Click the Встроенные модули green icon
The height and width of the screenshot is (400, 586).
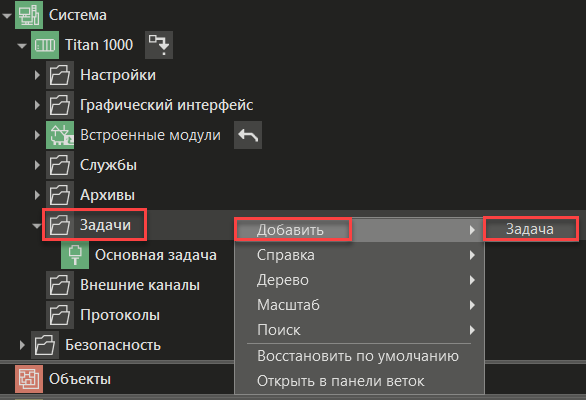click(60, 135)
